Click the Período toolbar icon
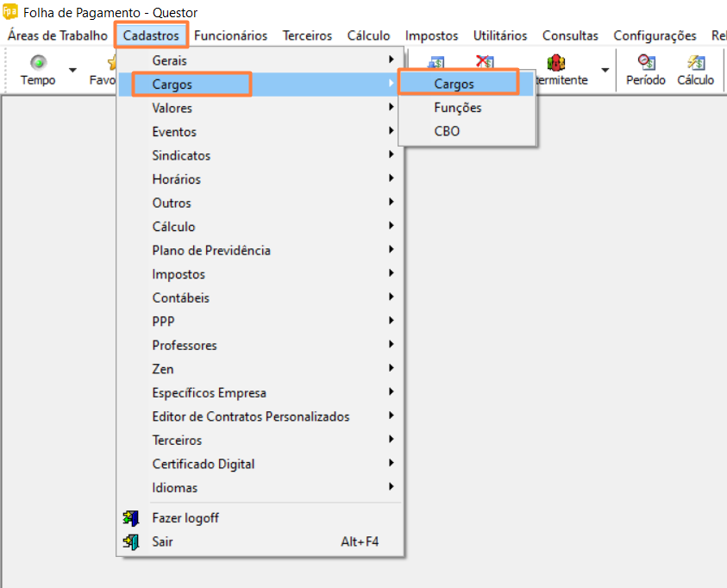Image resolution: width=727 pixels, height=588 pixels. point(645,63)
